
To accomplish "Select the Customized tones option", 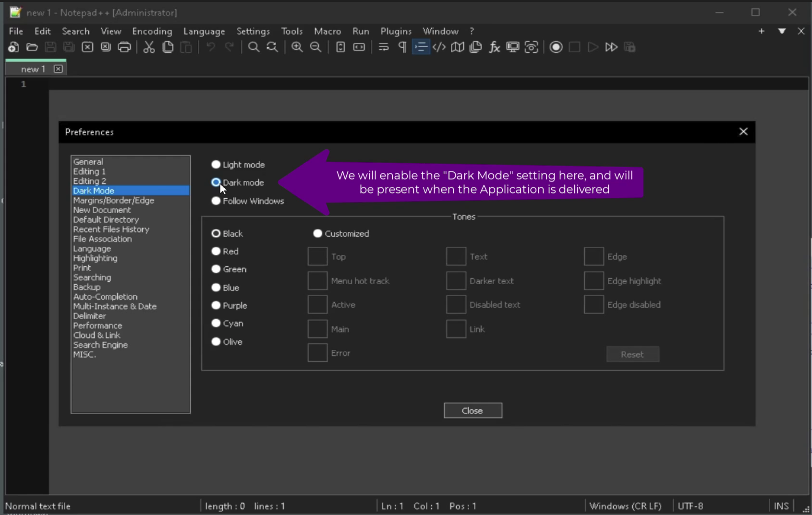I will click(x=317, y=233).
